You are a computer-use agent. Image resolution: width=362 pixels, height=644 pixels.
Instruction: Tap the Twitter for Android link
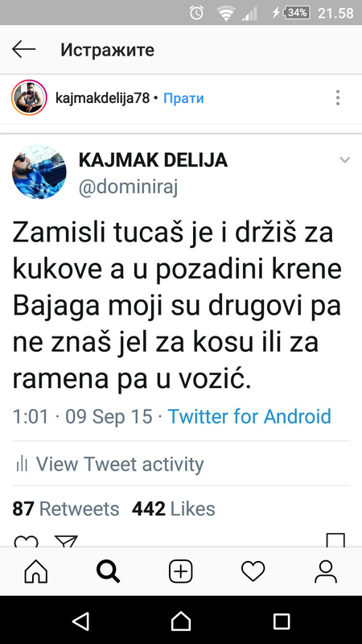pyautogui.click(x=249, y=416)
